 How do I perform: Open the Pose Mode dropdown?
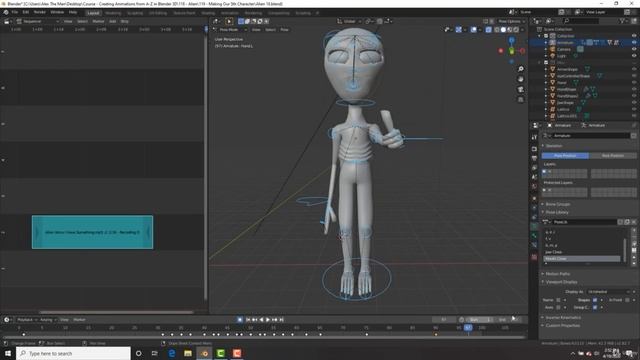coord(231,30)
